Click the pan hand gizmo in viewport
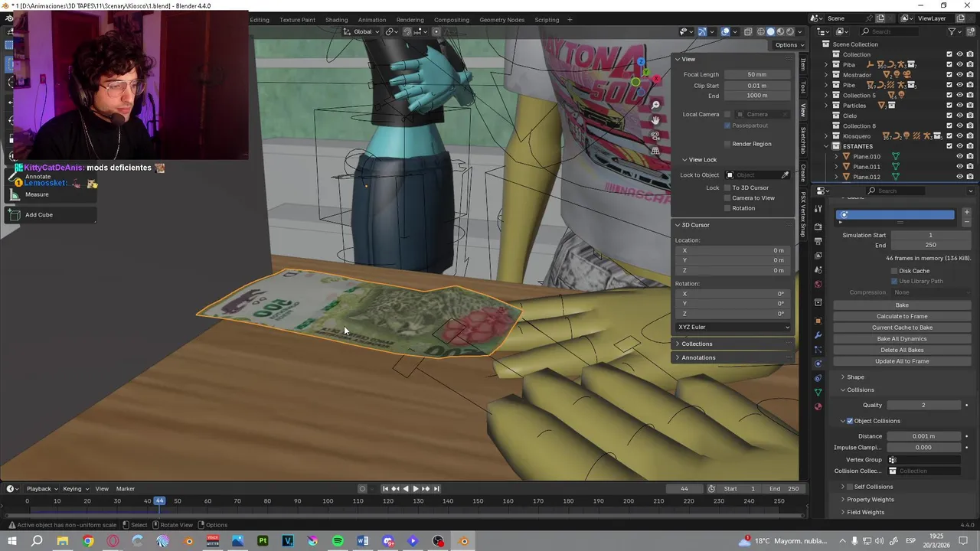This screenshot has width=980, height=551. click(x=655, y=120)
